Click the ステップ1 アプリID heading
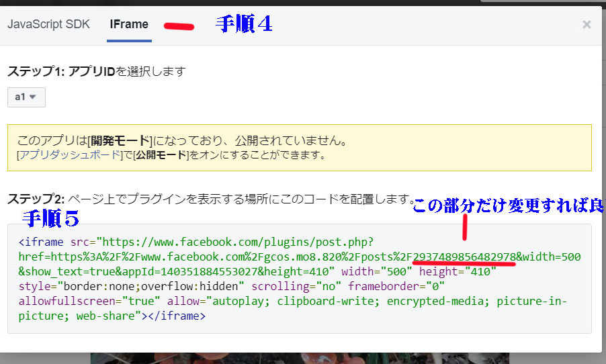The width and height of the screenshot is (606, 364). pyautogui.click(x=96, y=71)
